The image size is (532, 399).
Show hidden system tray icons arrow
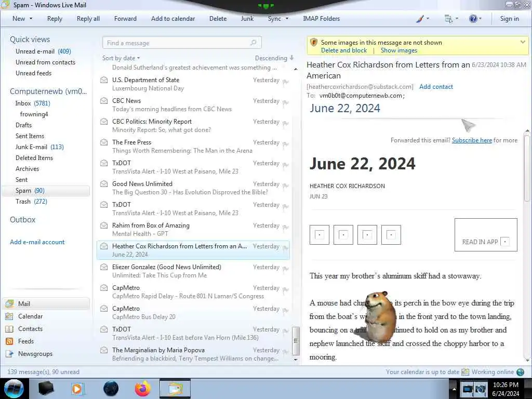click(454, 389)
